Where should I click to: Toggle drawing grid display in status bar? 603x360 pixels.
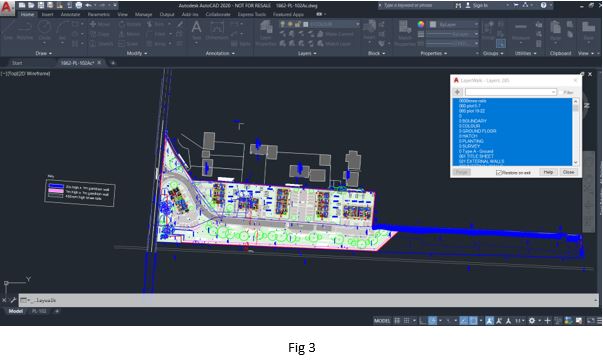tap(397, 320)
